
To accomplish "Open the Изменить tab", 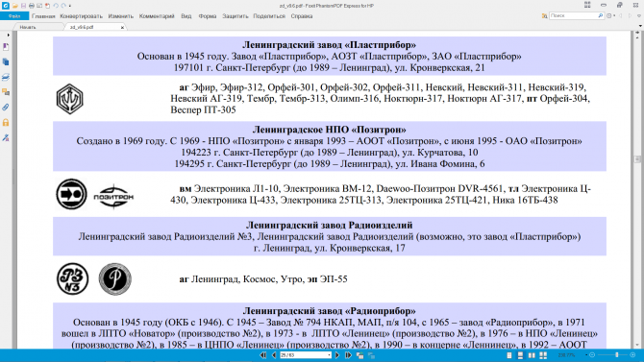I will [x=121, y=16].
